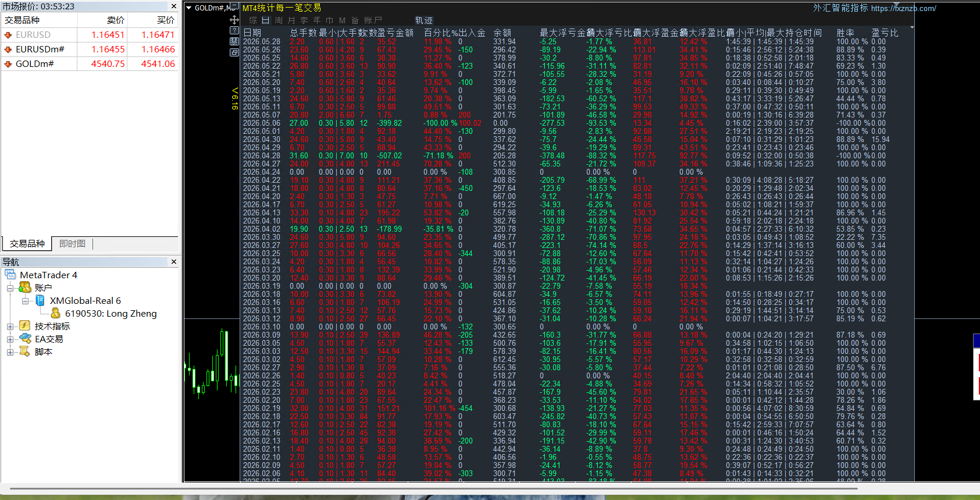The image size is (980, 500).
Task: Click the 胜率 win rate column header
Action: (846, 33)
